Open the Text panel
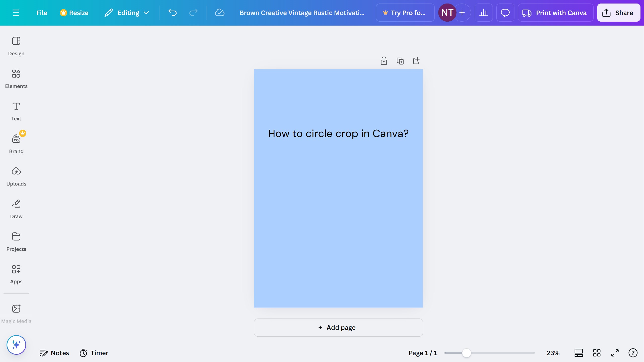Image resolution: width=644 pixels, height=362 pixels. pyautogui.click(x=16, y=111)
